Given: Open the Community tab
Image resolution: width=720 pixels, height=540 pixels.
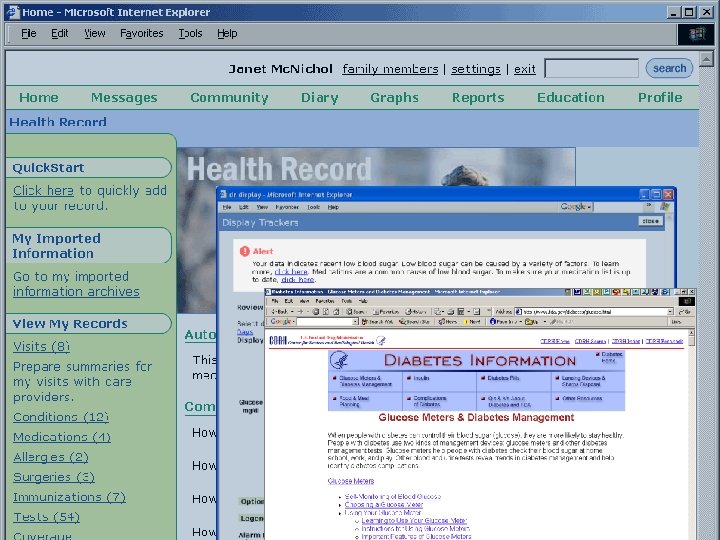Looking at the screenshot, I should 229,97.
